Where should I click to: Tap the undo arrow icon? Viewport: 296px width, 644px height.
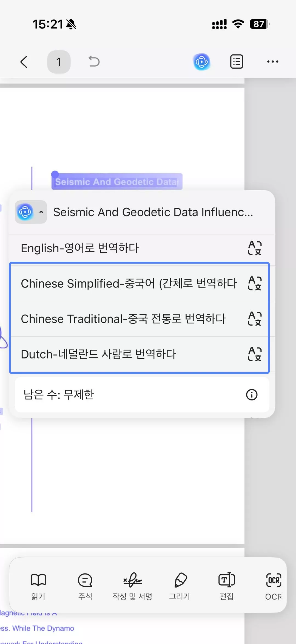coord(93,61)
